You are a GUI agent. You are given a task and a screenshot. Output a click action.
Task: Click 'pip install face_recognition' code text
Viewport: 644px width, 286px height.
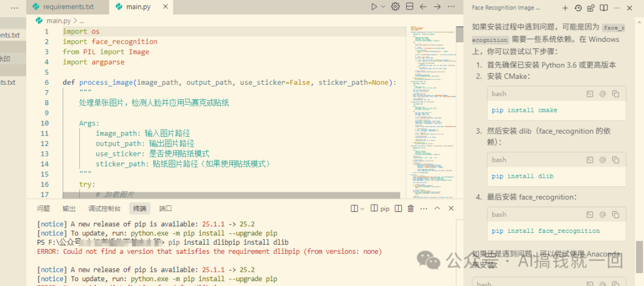(546, 231)
